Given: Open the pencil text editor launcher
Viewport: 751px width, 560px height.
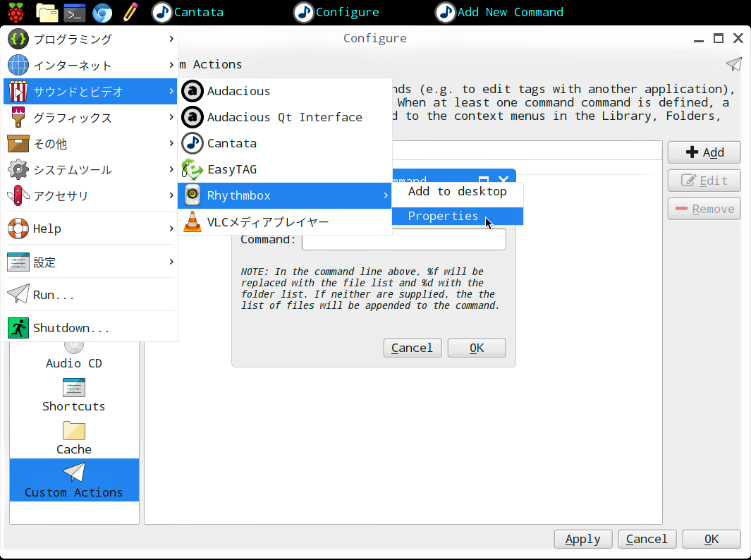Looking at the screenshot, I should tap(130, 13).
